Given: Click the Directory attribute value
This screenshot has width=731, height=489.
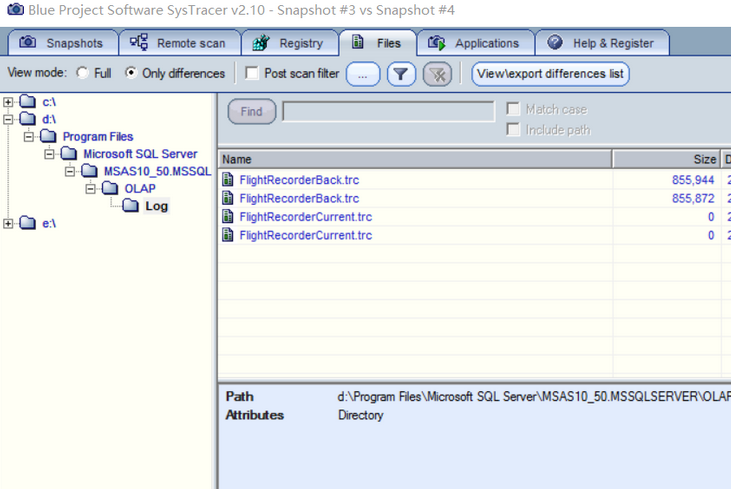Looking at the screenshot, I should 360,415.
